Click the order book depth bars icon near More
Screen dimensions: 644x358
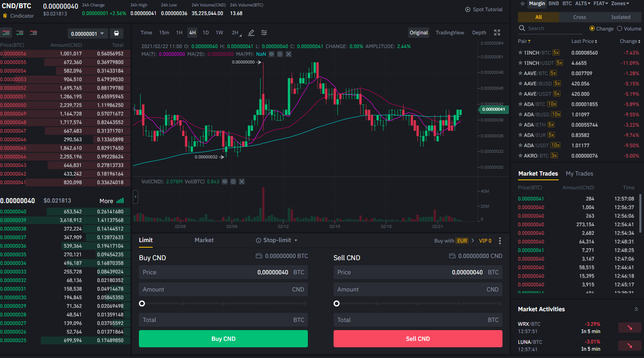(x=120, y=201)
